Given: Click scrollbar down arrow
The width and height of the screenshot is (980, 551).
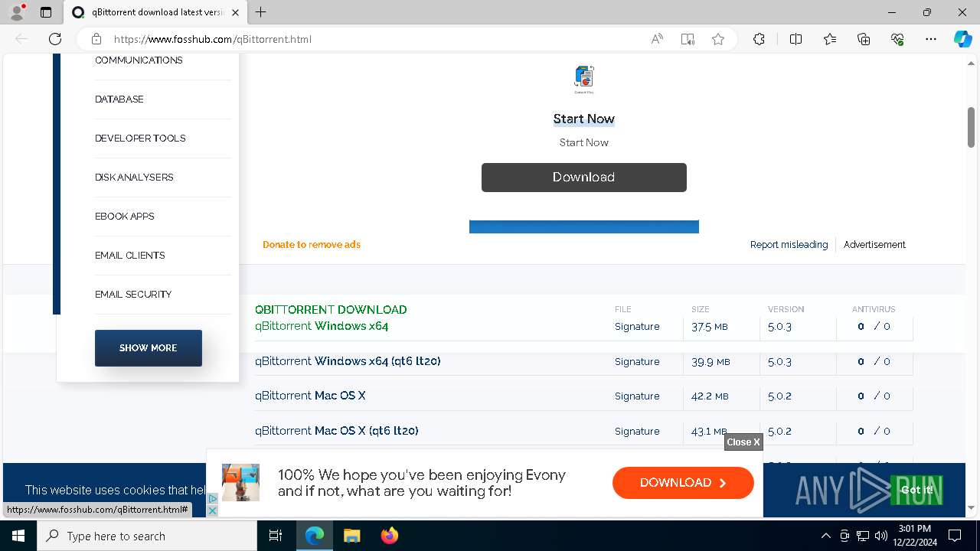Looking at the screenshot, I should click(971, 507).
